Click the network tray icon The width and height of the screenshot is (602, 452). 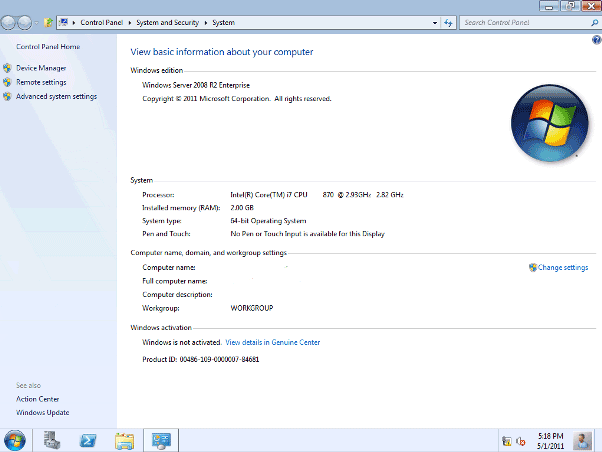(507, 442)
